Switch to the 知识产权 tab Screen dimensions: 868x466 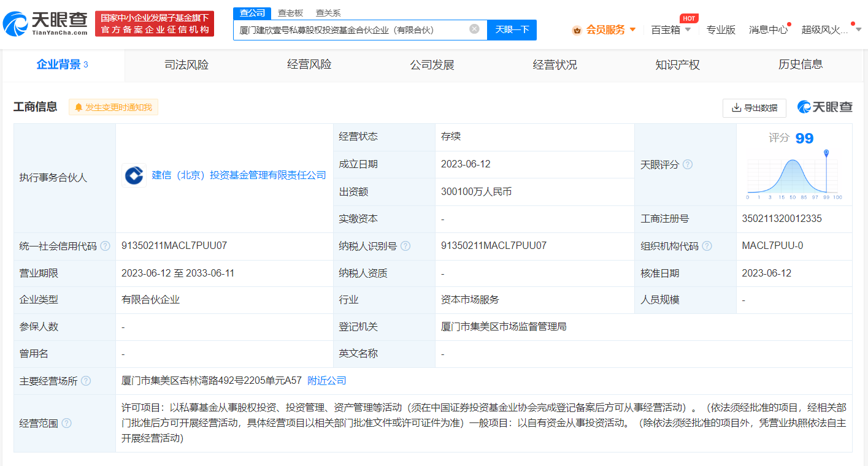pos(677,65)
